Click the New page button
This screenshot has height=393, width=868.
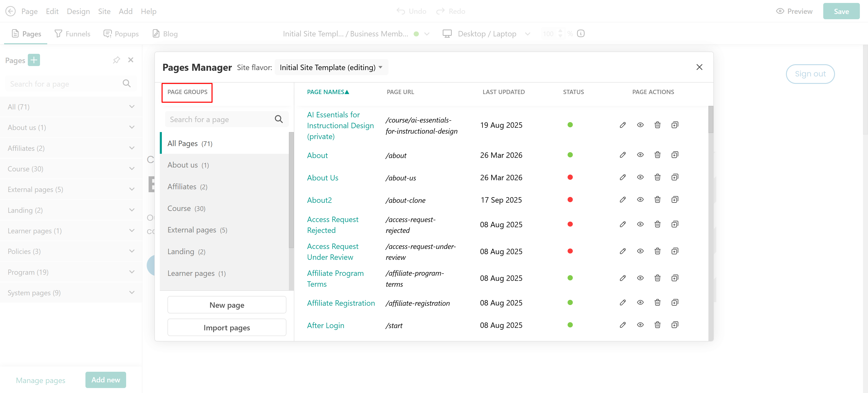pos(226,305)
